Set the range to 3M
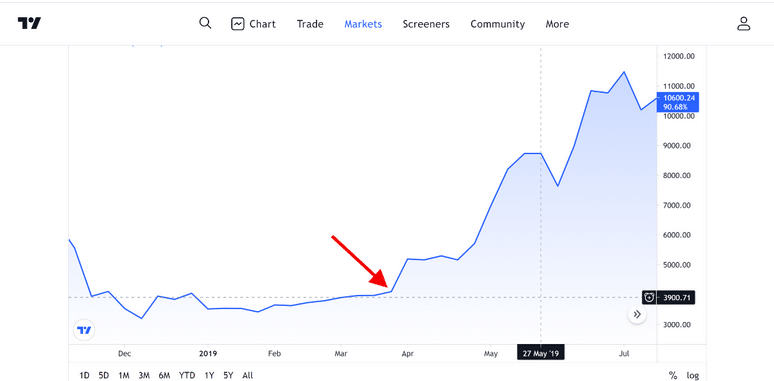 144,376
